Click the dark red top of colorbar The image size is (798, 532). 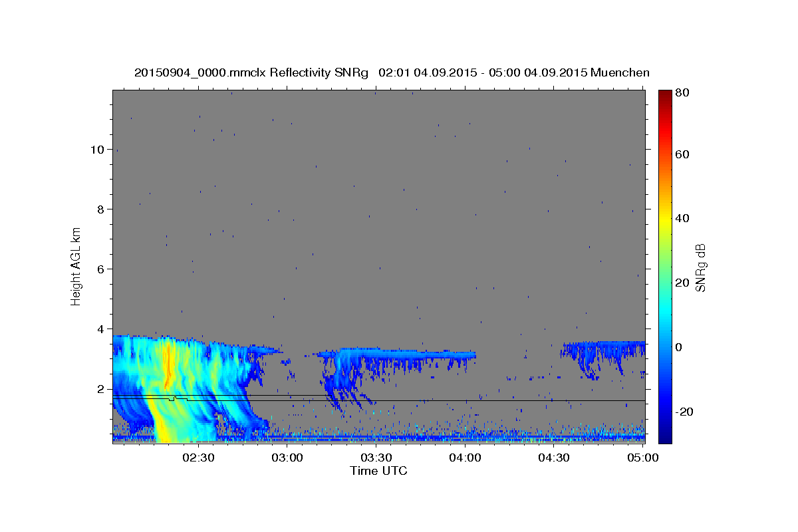(x=664, y=96)
